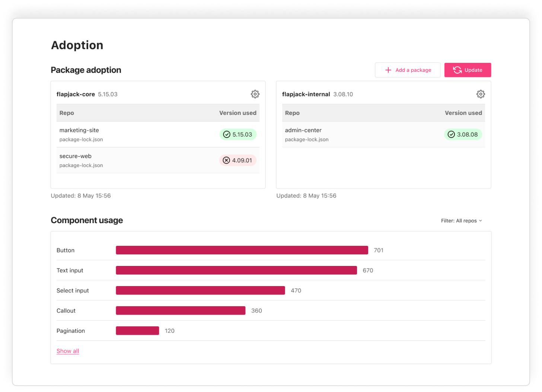Click the plus icon in Add a package

pos(388,70)
